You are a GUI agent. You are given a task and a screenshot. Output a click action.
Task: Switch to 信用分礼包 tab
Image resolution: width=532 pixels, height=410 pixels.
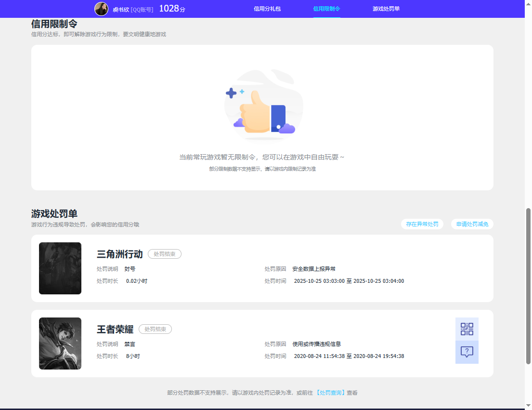(x=267, y=9)
